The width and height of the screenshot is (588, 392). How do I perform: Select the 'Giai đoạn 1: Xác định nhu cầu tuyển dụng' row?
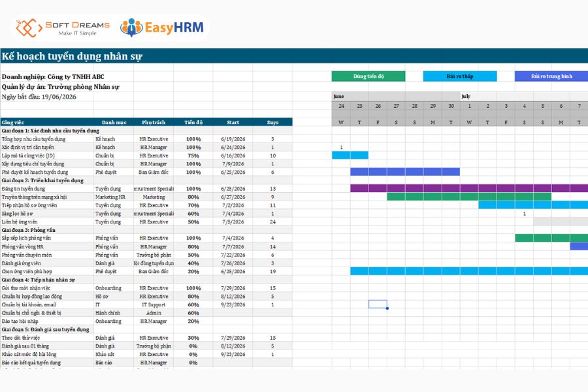click(146, 131)
